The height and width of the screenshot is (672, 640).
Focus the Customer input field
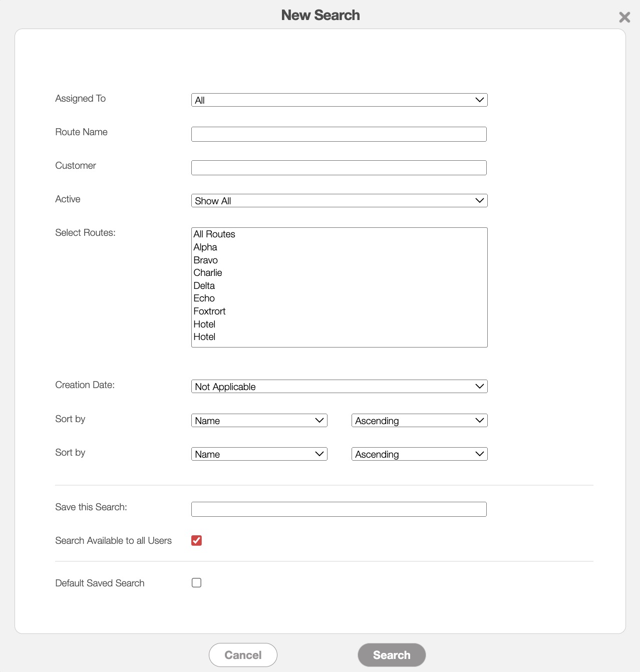[x=339, y=168]
